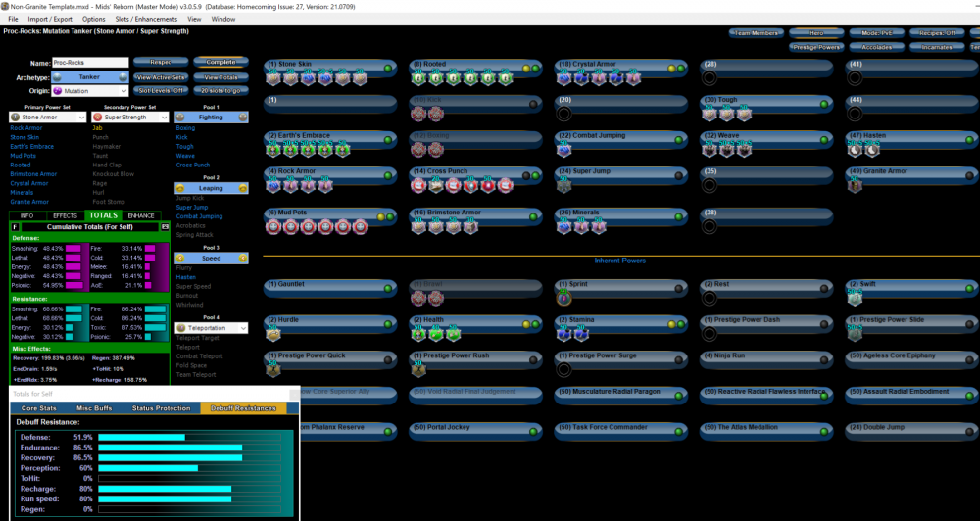Click the Name field containing Proc-Rocks
980x521 pixels.
click(89, 62)
